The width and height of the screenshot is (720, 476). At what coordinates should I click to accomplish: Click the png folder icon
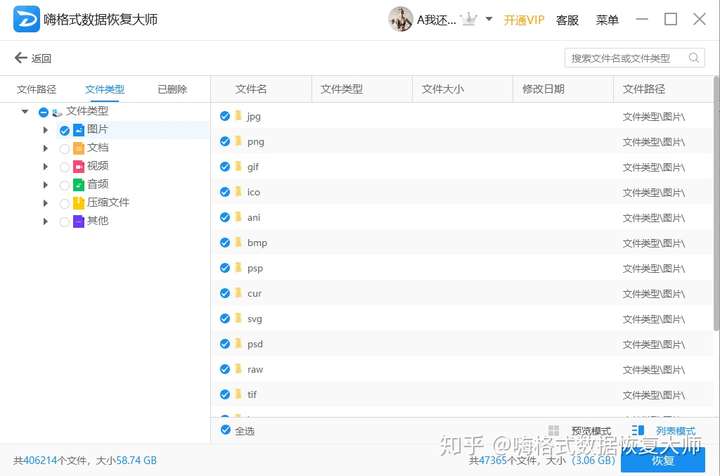pos(238,141)
